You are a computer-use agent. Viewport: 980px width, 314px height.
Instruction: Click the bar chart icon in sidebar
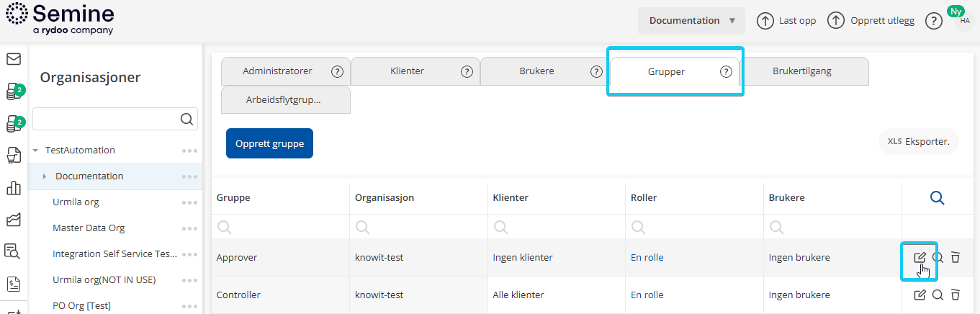click(13, 188)
